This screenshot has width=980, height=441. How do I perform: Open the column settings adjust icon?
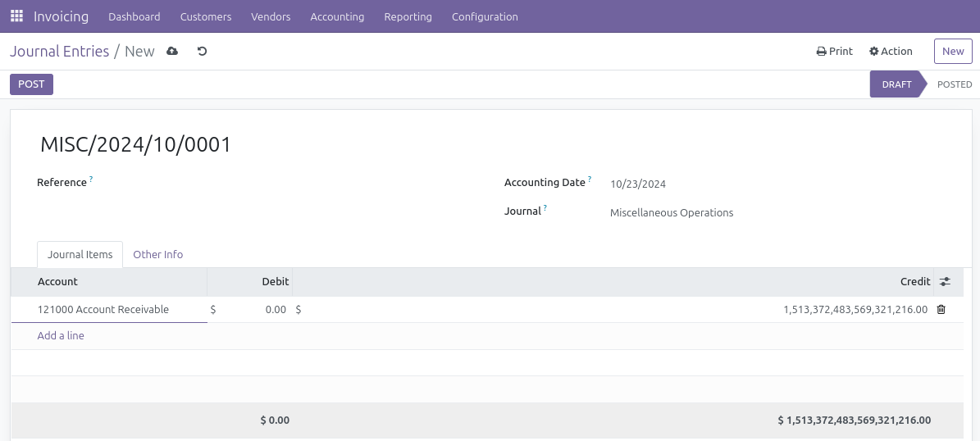945,282
